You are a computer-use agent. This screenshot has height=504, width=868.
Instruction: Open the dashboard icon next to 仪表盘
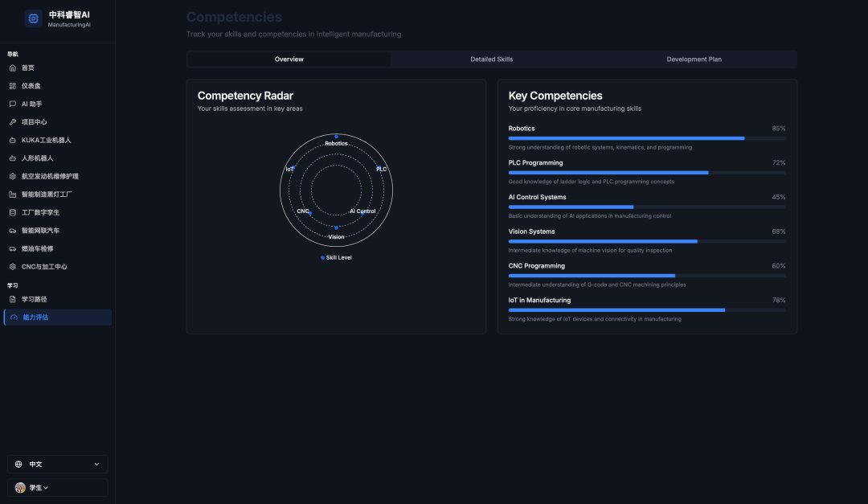point(13,86)
